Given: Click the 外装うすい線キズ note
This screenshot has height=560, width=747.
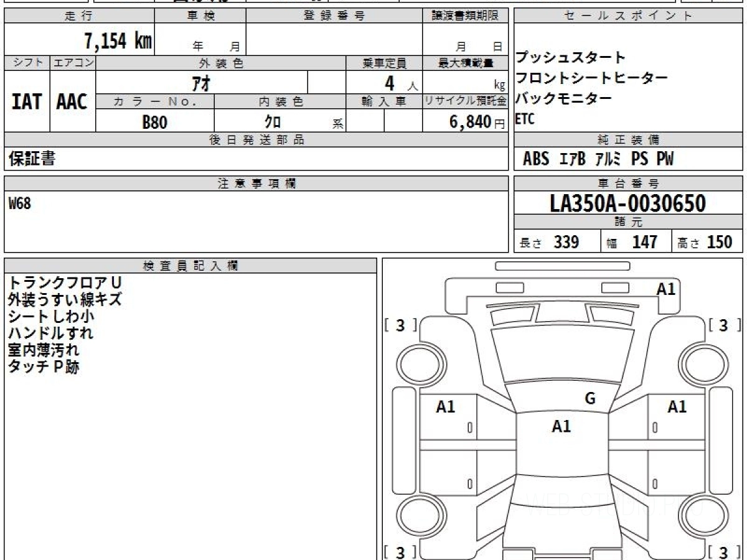Looking at the screenshot, I should pyautogui.click(x=65, y=300).
